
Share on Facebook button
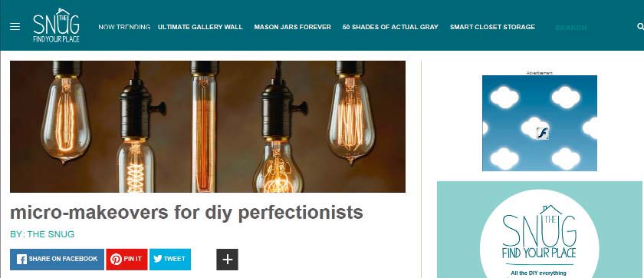point(57,260)
